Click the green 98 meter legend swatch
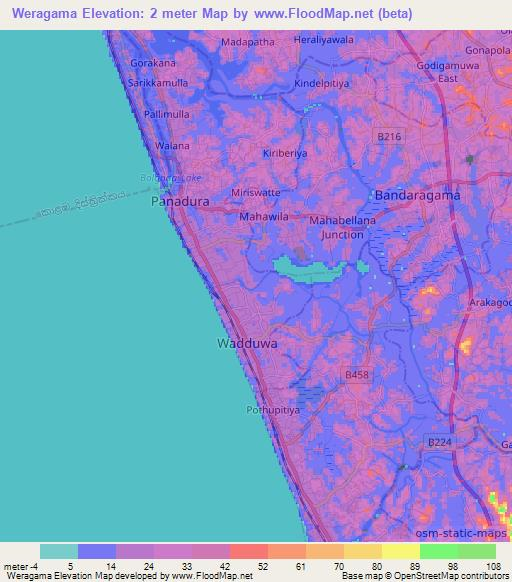 click(439, 551)
